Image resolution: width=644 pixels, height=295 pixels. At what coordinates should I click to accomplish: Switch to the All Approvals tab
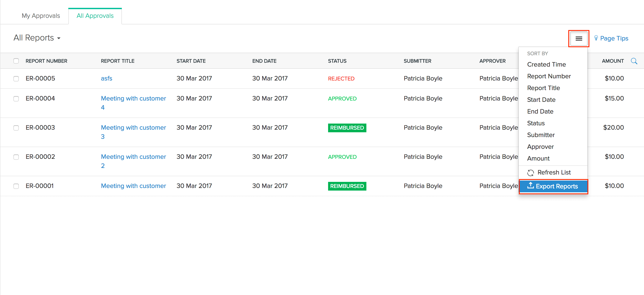(95, 15)
